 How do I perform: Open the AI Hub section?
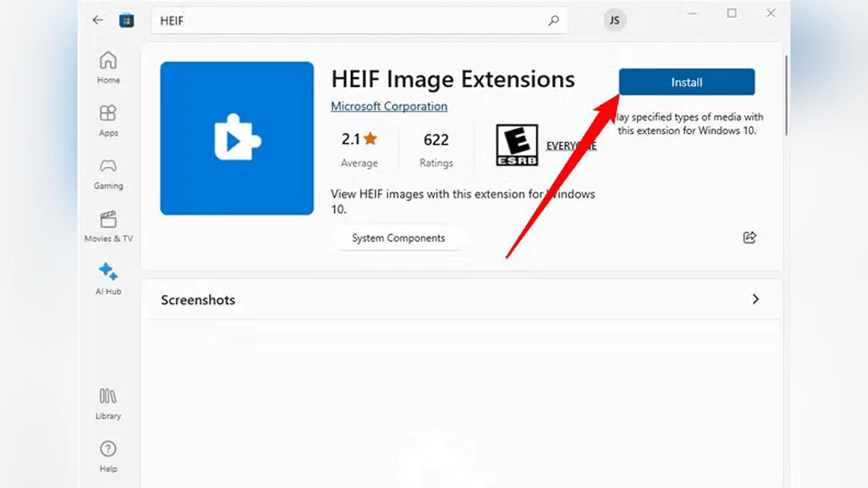[109, 279]
